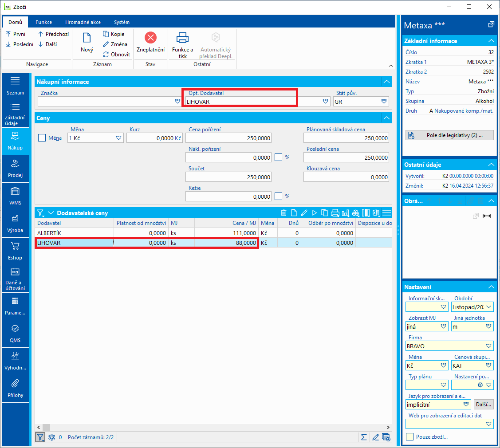Open Funkce a tisk printer menu
The image size is (500, 448).
pos(182,45)
